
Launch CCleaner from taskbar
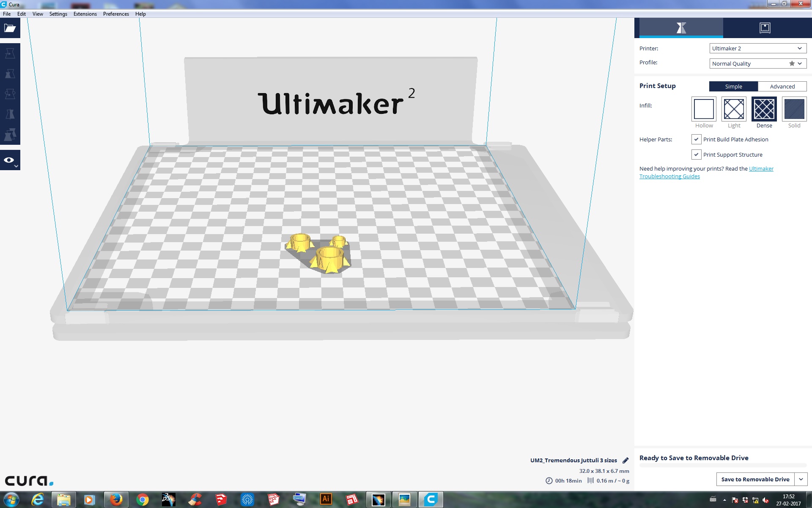pyautogui.click(x=195, y=500)
